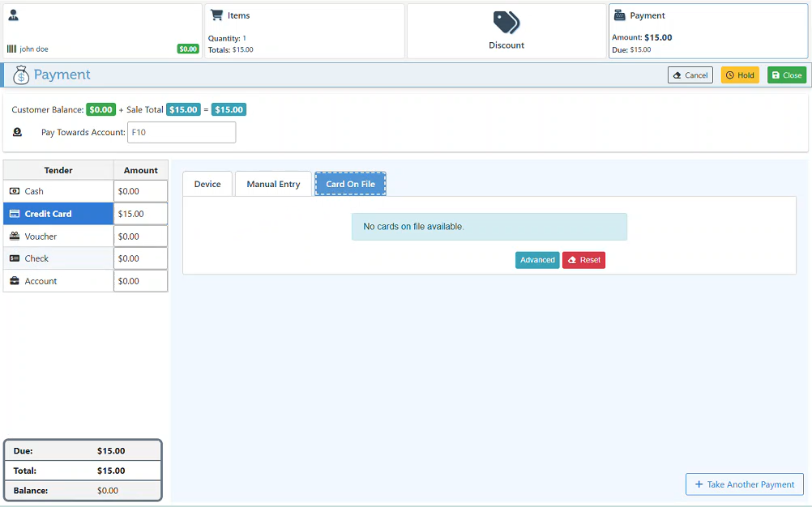Click the Account amount field
The height and width of the screenshot is (507, 812).
pyautogui.click(x=140, y=281)
